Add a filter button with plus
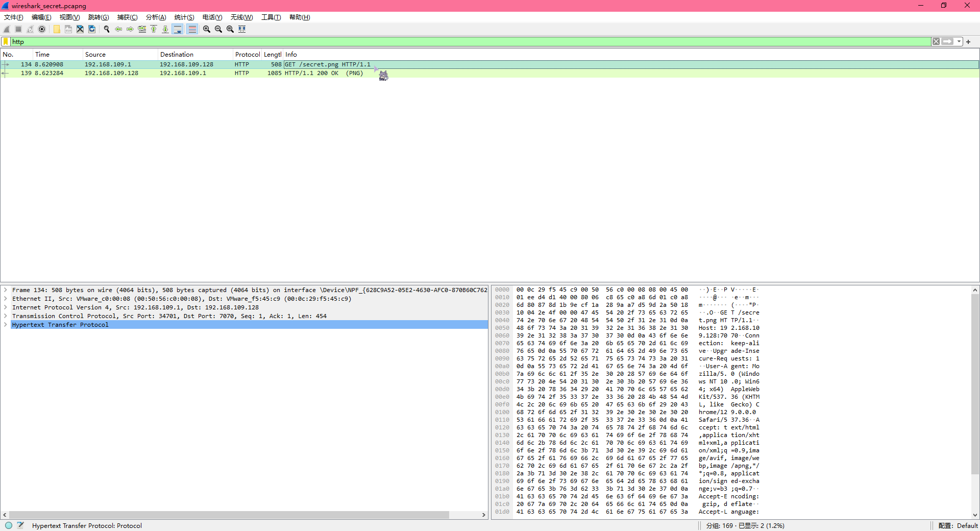 (968, 42)
